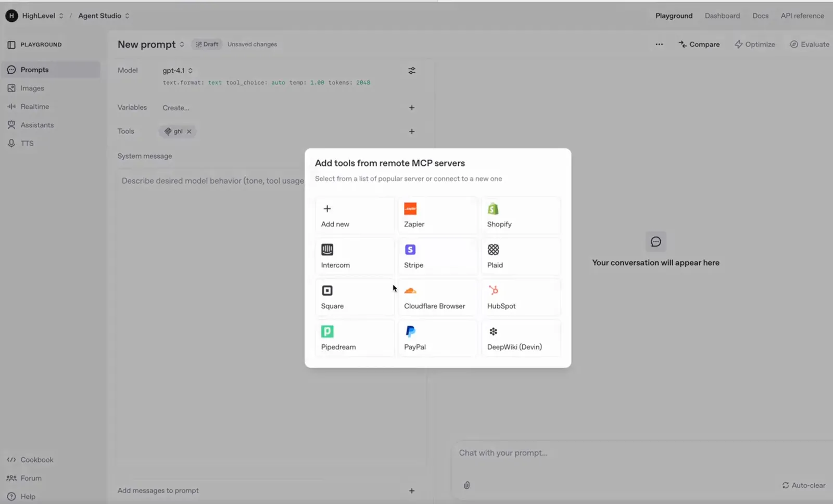Image resolution: width=833 pixels, height=504 pixels.
Task: Click the Images sidebar icon
Action: coord(11,88)
